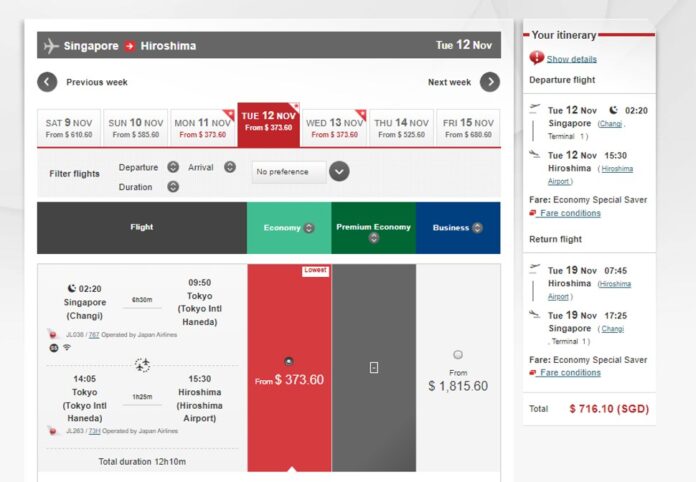Click the Arrival sort icon in filters
696x482 pixels.
(230, 167)
